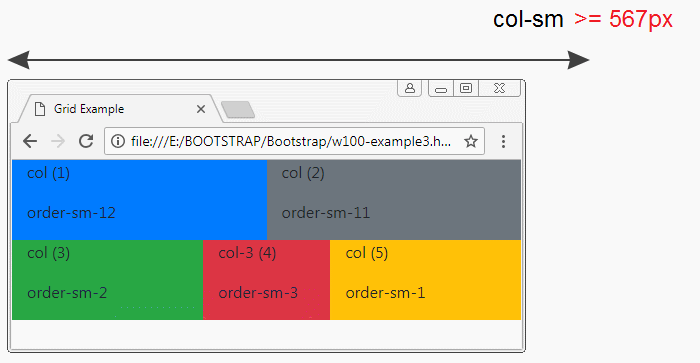The height and width of the screenshot is (363, 700).
Task: Click the user profile icon in title bar
Action: coord(409,88)
